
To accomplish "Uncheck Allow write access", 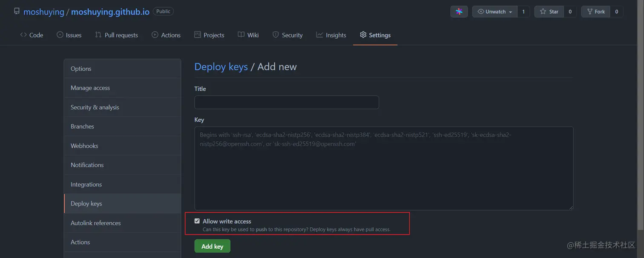I will coord(197,221).
